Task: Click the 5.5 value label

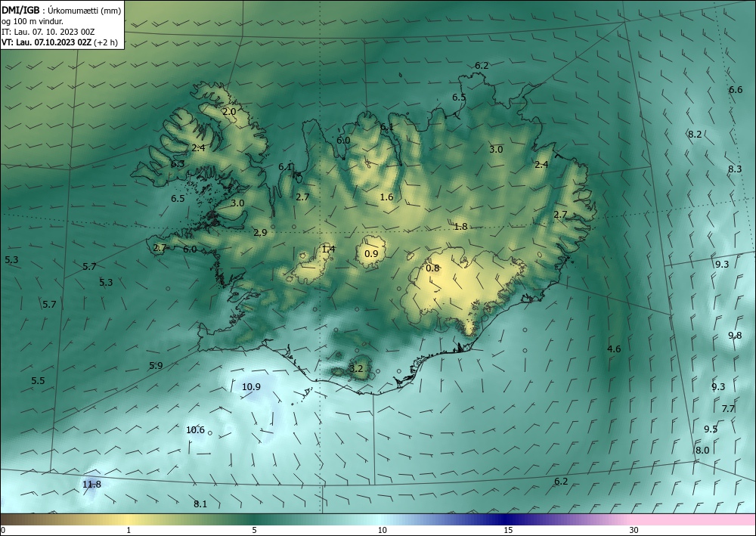Action: (38, 381)
